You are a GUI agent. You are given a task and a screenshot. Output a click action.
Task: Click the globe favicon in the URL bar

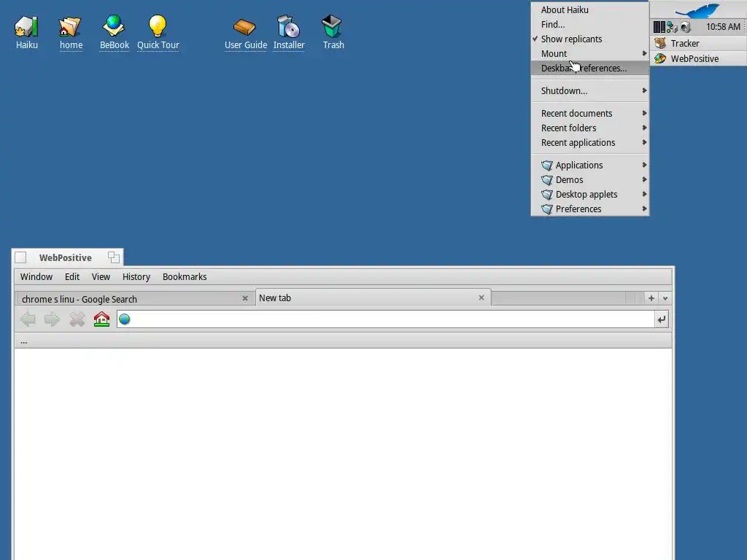pos(124,319)
